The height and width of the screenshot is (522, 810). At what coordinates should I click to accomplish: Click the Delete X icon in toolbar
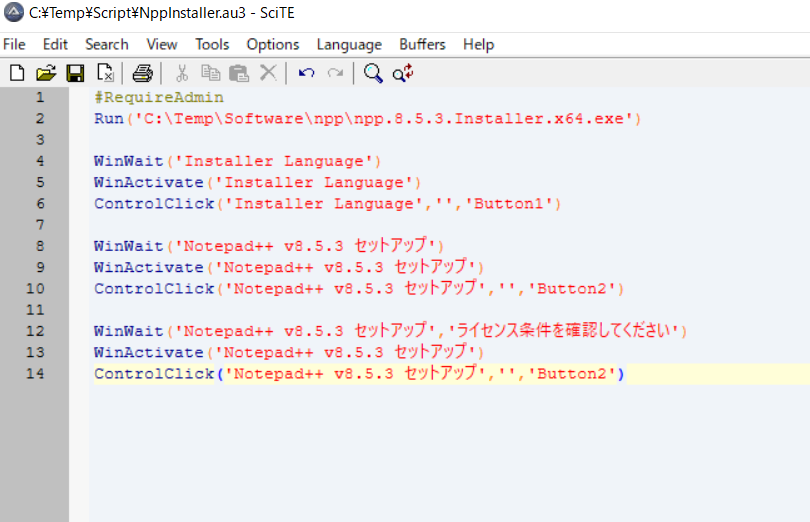(268, 73)
